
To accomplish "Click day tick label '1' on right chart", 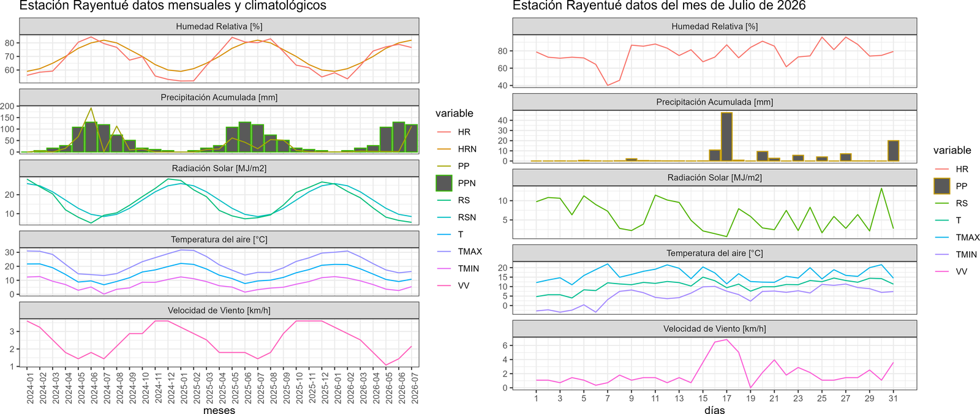I will [537, 398].
